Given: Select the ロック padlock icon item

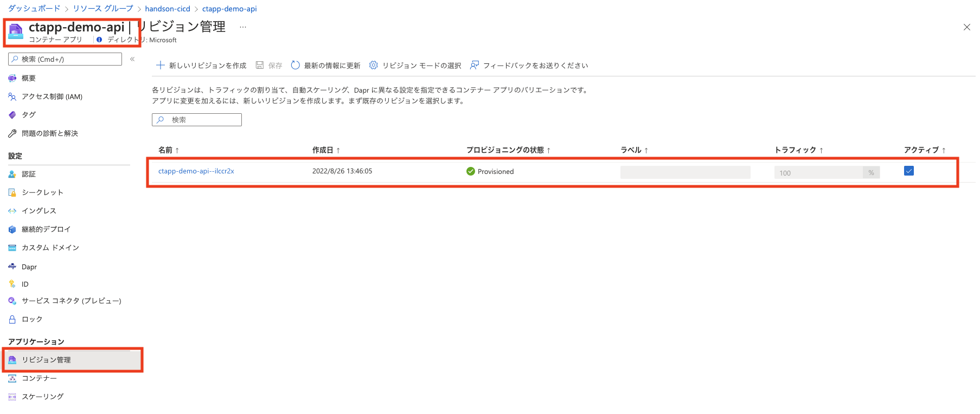Looking at the screenshot, I should [12, 319].
